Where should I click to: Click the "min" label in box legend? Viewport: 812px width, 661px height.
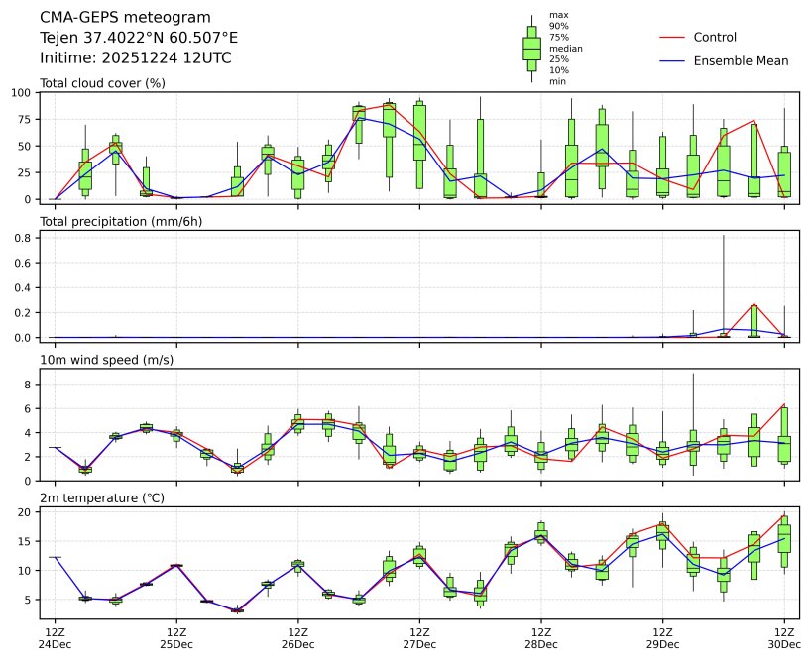point(557,81)
